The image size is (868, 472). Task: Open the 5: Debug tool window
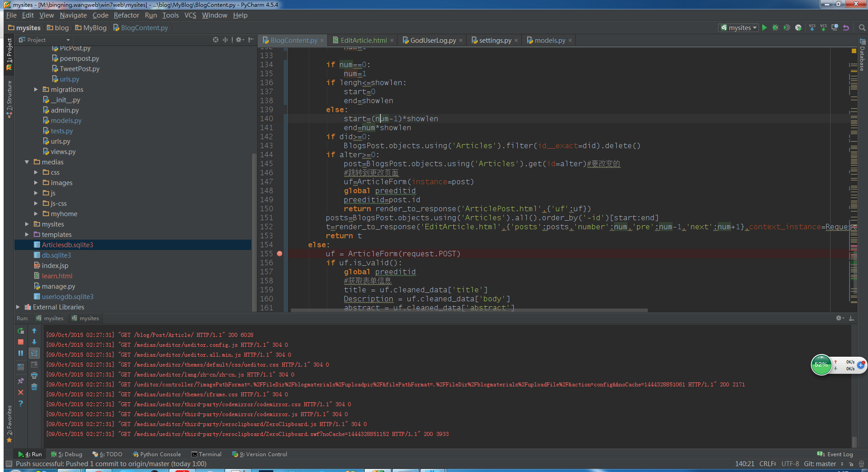point(67,454)
